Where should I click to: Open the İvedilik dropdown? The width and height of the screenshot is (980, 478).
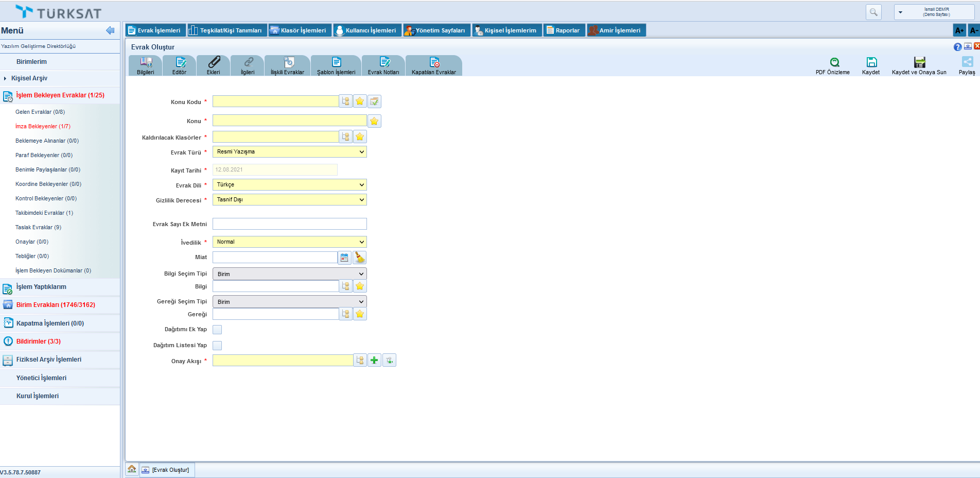[x=289, y=242]
